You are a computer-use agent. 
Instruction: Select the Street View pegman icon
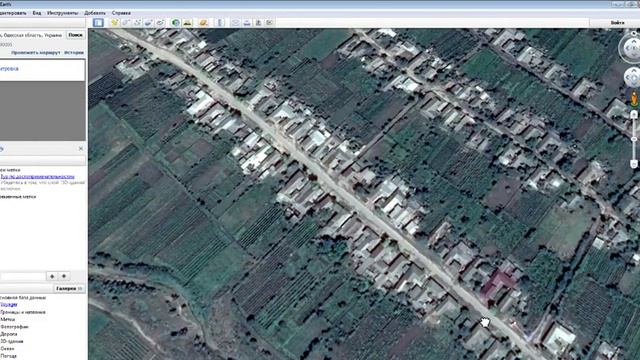click(634, 98)
